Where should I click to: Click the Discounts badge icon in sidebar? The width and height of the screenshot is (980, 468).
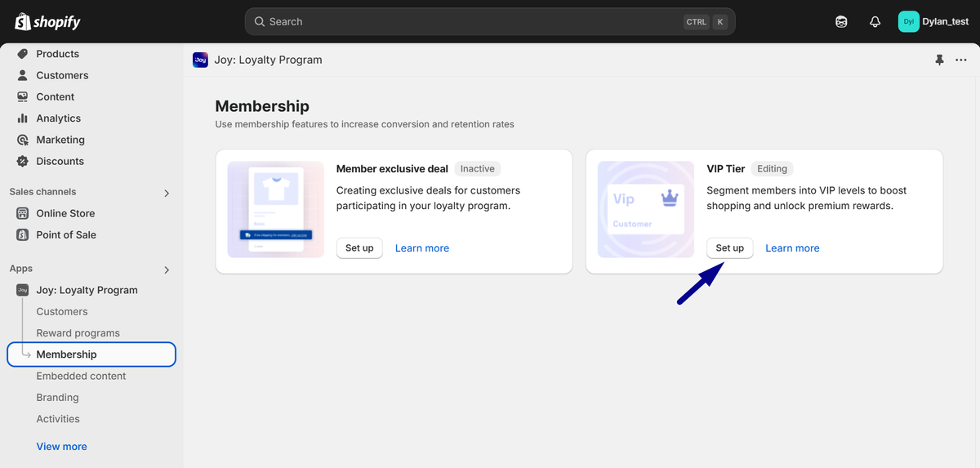(23, 161)
